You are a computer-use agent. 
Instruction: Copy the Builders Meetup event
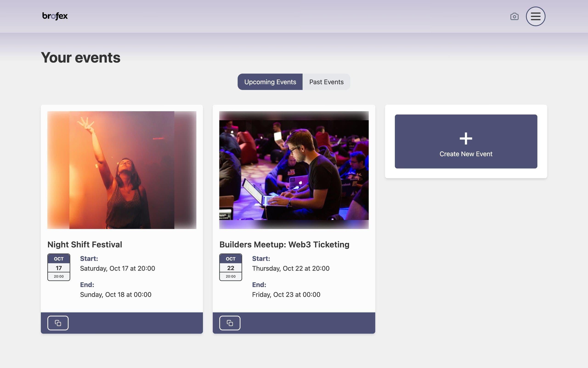pos(230,323)
